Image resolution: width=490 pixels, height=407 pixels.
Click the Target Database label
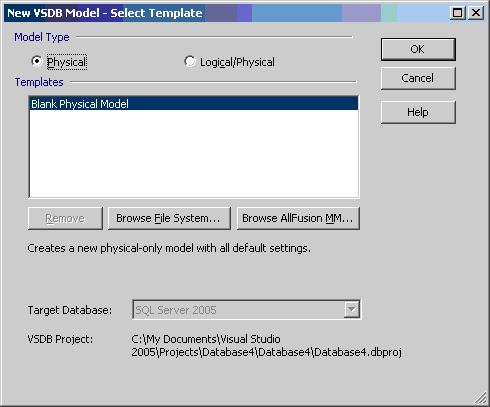coord(70,310)
